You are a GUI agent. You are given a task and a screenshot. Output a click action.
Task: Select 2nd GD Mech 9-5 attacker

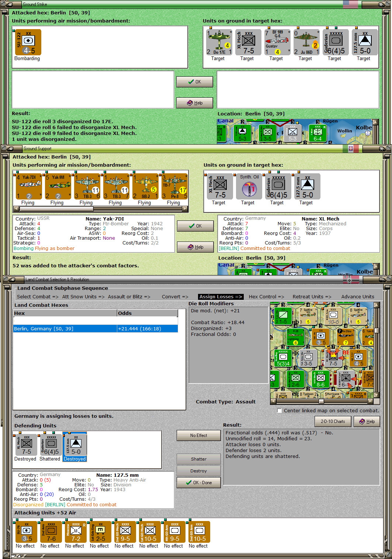pos(125,532)
